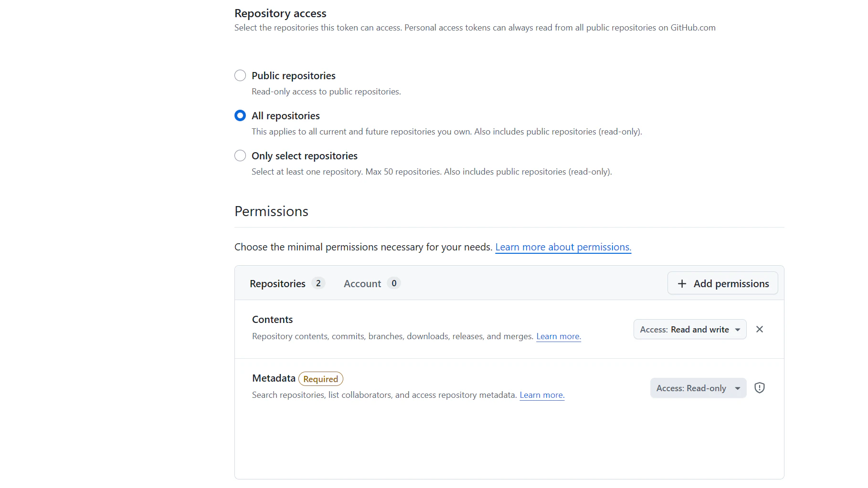Choose Only select repositories radio option
Image resolution: width=868 pixels, height=488 pixels.
[240, 156]
